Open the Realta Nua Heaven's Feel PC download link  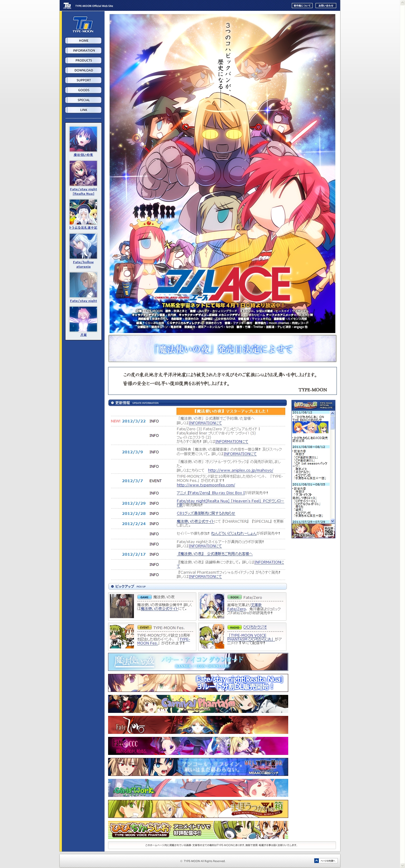click(230, 503)
